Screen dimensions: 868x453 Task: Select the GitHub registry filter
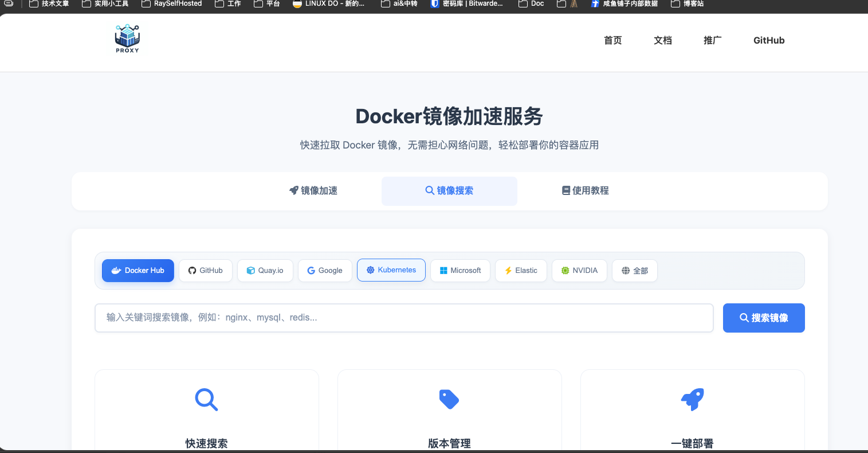[x=206, y=271]
